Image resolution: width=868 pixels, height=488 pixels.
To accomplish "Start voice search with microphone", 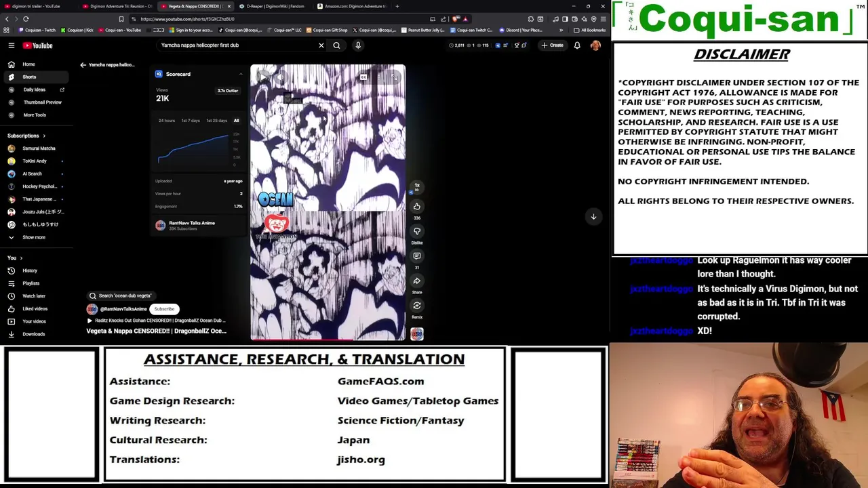I will [358, 45].
